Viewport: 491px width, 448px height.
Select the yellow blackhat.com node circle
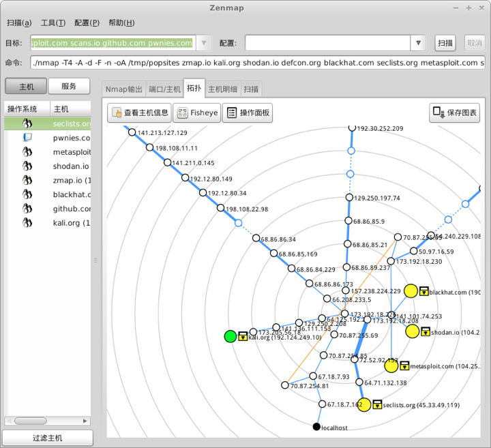[411, 291]
